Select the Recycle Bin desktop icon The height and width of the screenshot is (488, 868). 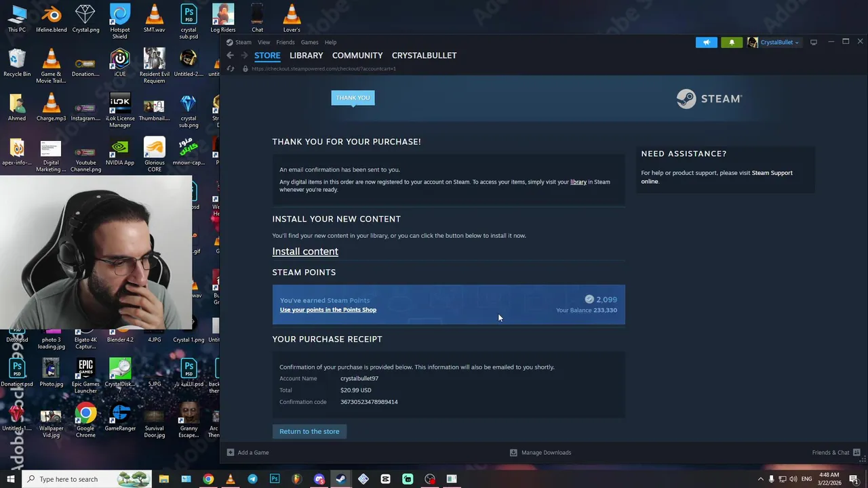click(17, 63)
